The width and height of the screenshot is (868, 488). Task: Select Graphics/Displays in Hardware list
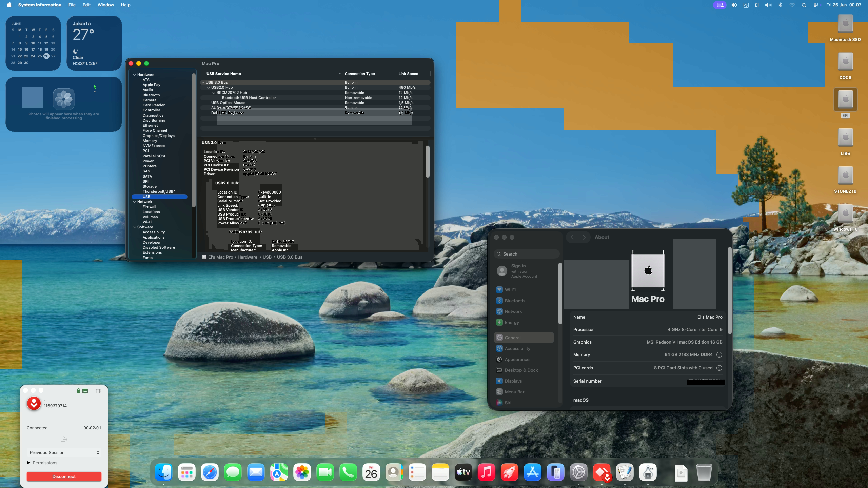(158, 136)
